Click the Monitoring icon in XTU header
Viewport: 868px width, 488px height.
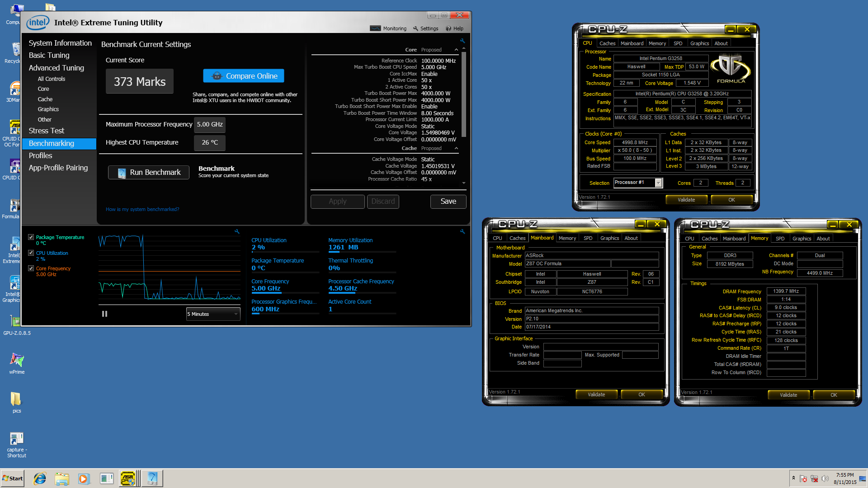click(375, 28)
